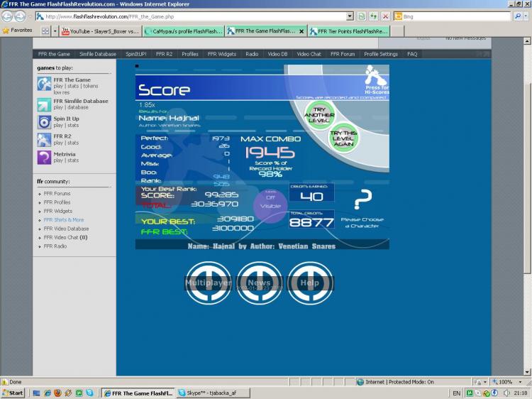This screenshot has height=399, width=532.
Task: Click the FFR Simfile Database icon
Action: click(x=44, y=104)
